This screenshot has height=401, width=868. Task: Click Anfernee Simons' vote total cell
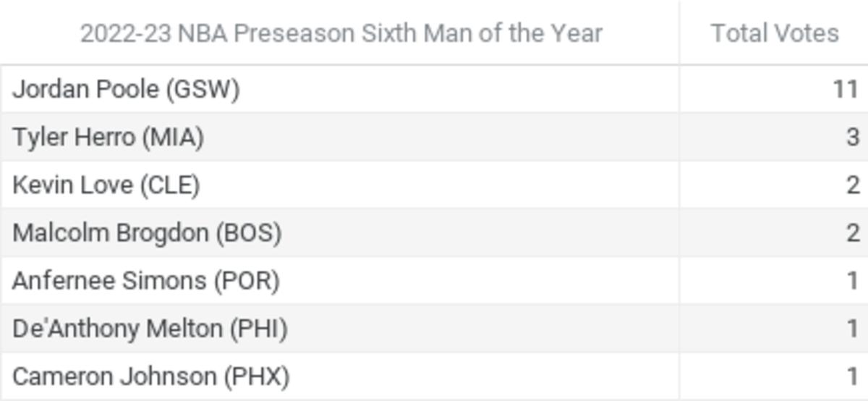[x=852, y=280]
